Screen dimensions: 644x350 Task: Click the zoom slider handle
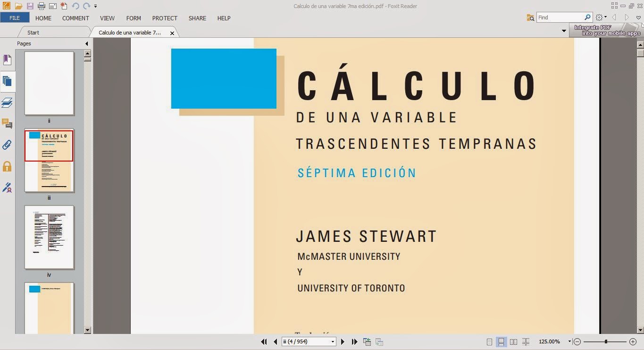click(x=606, y=341)
